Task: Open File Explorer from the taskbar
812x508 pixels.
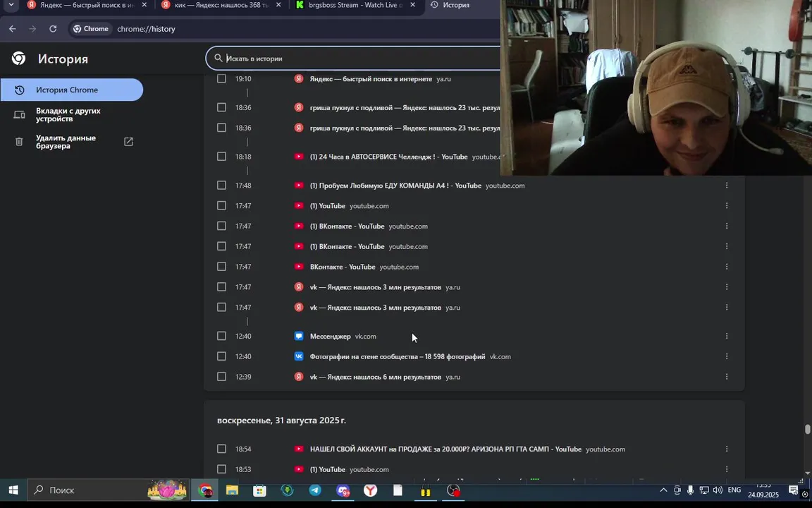Action: [232, 490]
